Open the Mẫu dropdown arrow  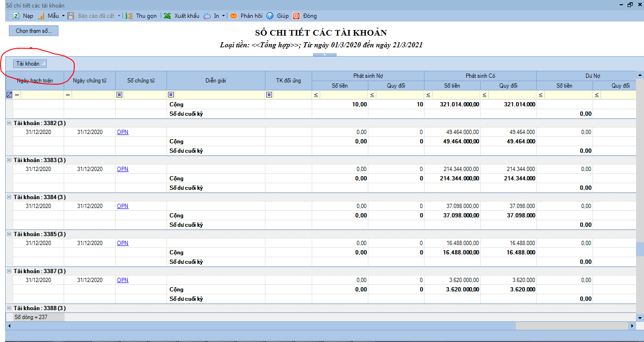point(63,16)
